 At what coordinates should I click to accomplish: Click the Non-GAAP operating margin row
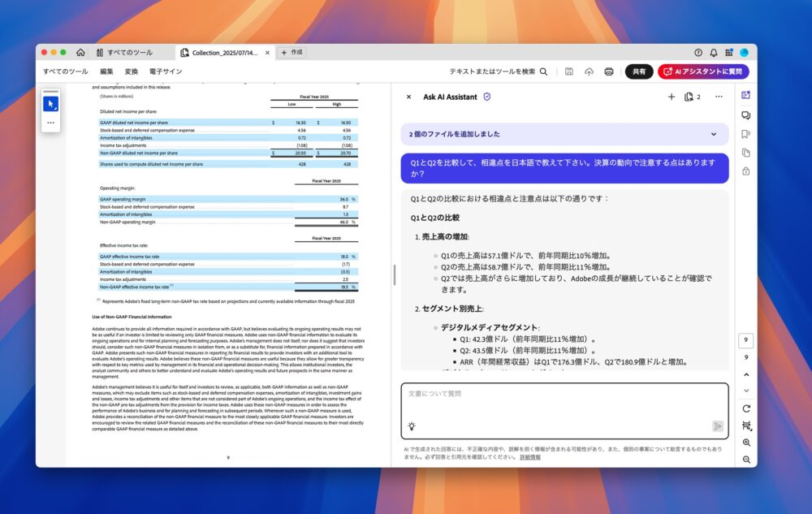pyautogui.click(x=228, y=222)
